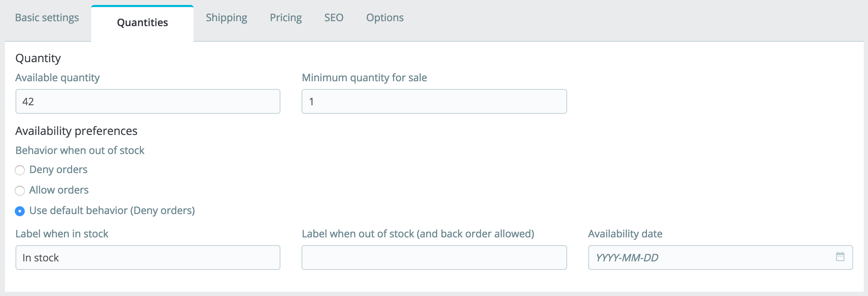The width and height of the screenshot is (868, 296).
Task: Focus the Available quantity field
Action: (x=148, y=101)
